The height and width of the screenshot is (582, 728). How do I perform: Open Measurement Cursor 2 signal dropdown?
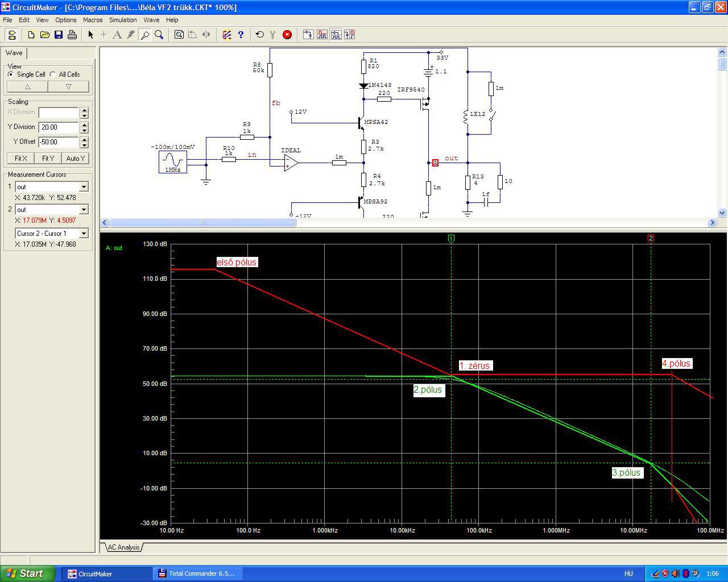pyautogui.click(x=84, y=210)
